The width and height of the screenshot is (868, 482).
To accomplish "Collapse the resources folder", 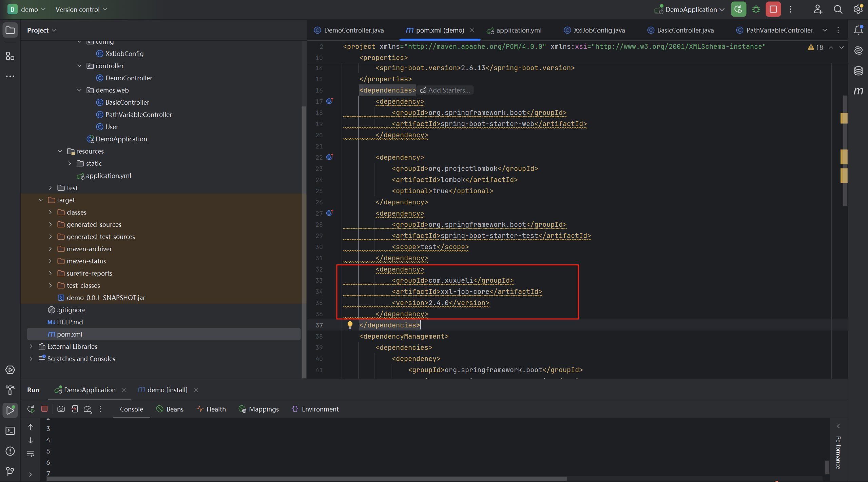I will (60, 151).
